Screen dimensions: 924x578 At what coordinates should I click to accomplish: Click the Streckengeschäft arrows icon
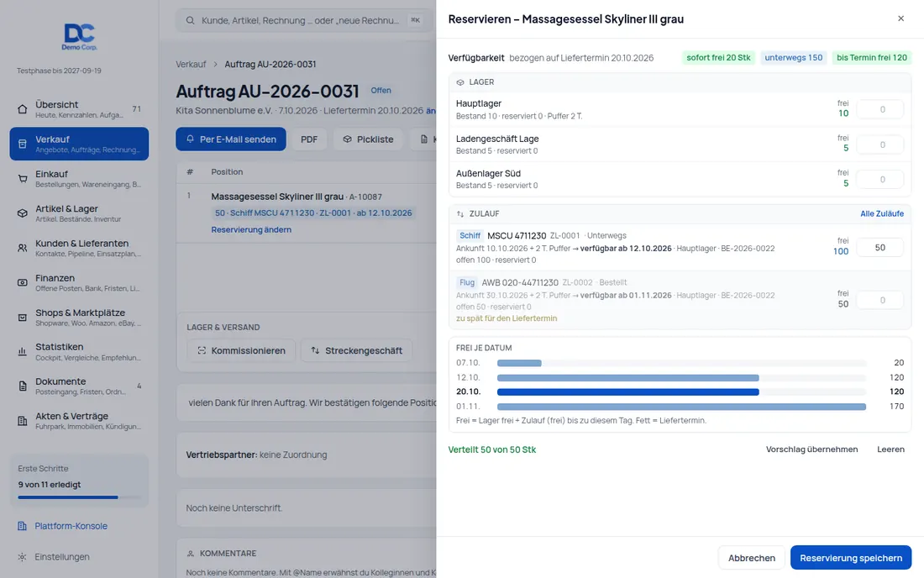315,350
